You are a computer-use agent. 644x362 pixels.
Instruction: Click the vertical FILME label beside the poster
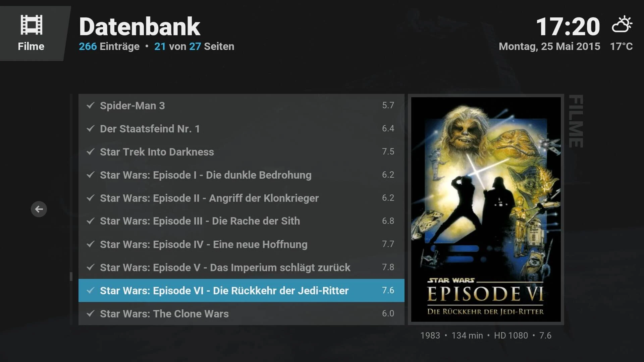point(576,121)
